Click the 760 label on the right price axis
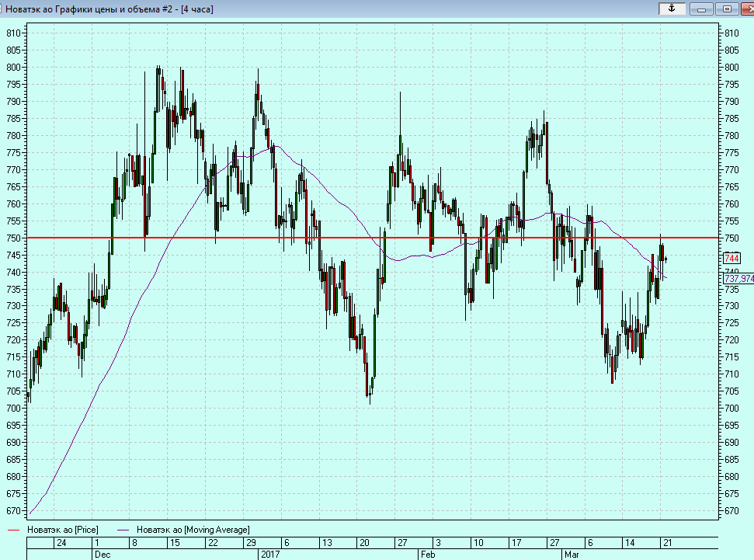Screen dimensions: 754x560 pyautogui.click(x=731, y=204)
